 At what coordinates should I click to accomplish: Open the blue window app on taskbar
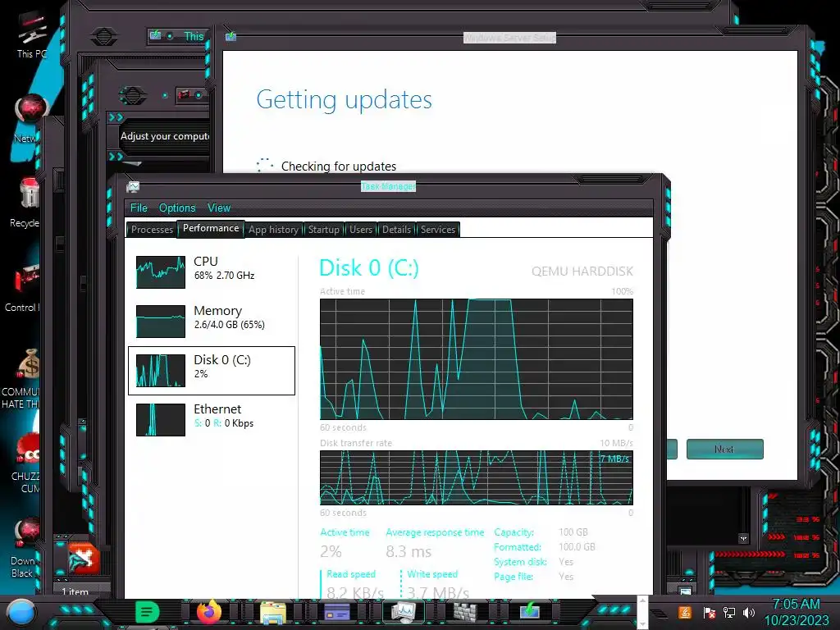pyautogui.click(x=337, y=612)
